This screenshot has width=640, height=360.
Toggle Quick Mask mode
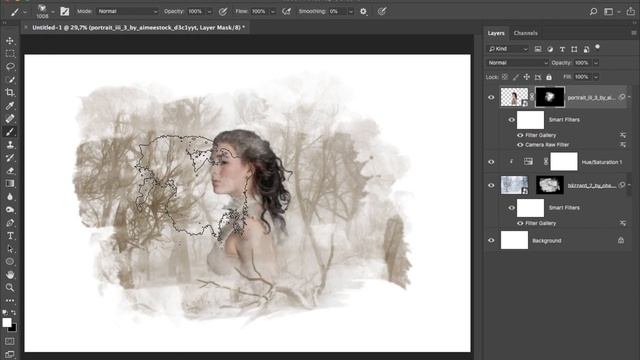[x=10, y=341]
